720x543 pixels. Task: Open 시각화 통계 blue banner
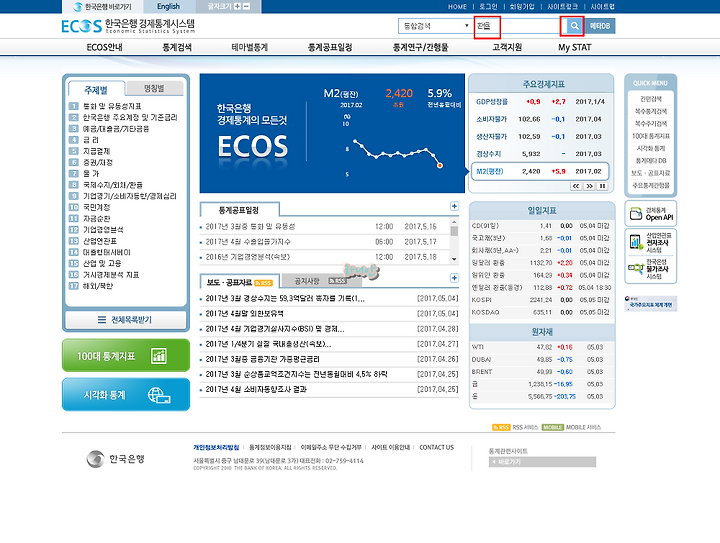pos(126,394)
